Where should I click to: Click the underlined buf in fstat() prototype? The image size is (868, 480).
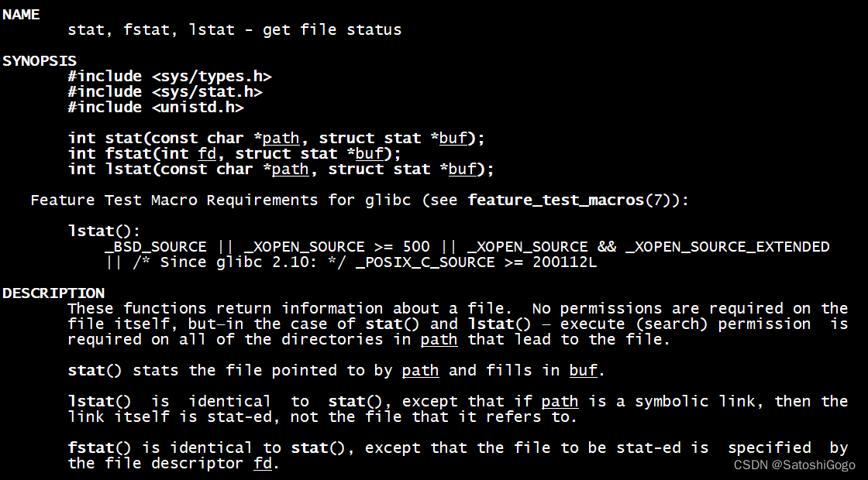(x=370, y=154)
